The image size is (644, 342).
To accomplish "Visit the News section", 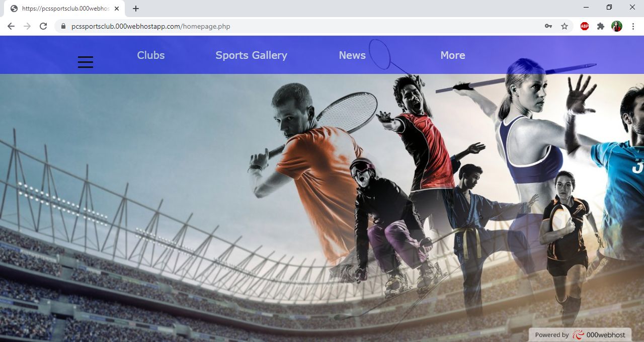I will (x=352, y=55).
